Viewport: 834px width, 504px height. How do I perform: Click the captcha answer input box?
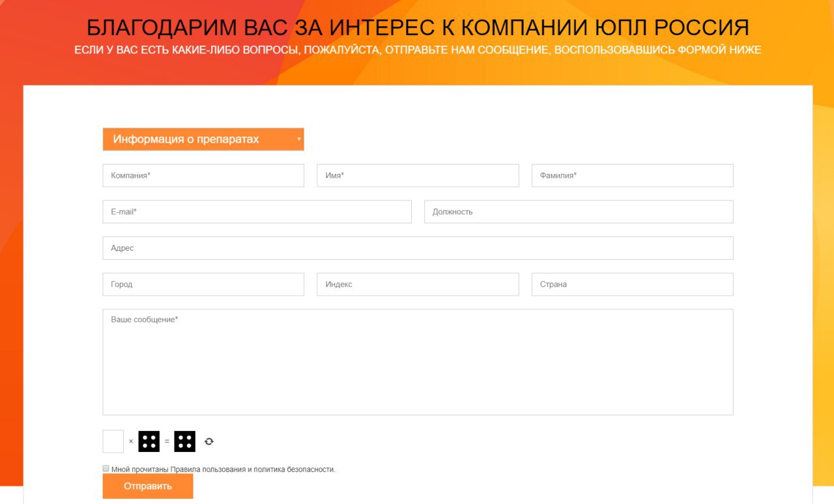pyautogui.click(x=113, y=441)
